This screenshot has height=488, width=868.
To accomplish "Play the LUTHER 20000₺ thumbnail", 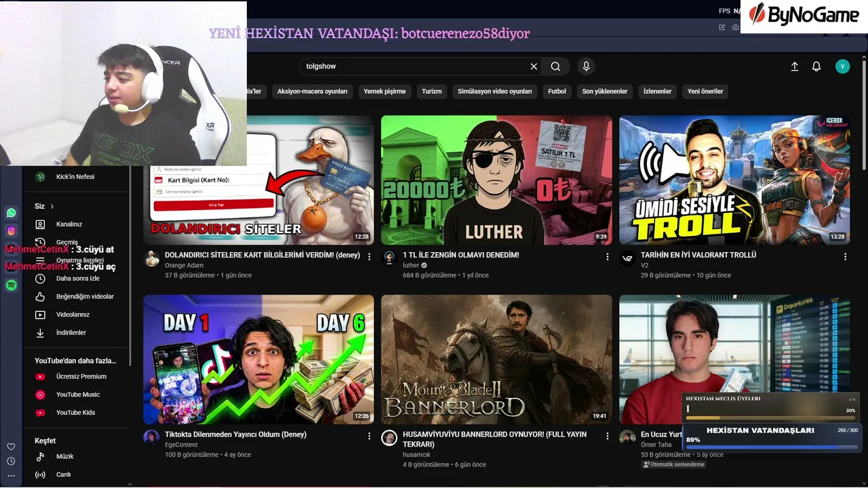I will click(496, 180).
